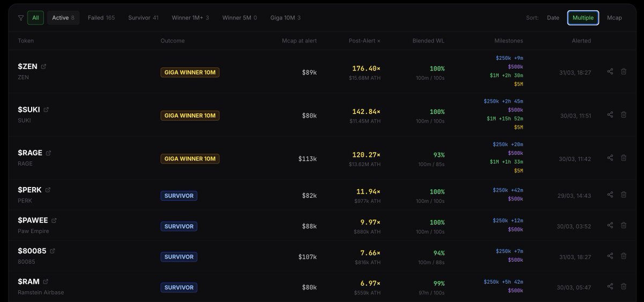Click the 142.84× multiple value

click(x=366, y=112)
